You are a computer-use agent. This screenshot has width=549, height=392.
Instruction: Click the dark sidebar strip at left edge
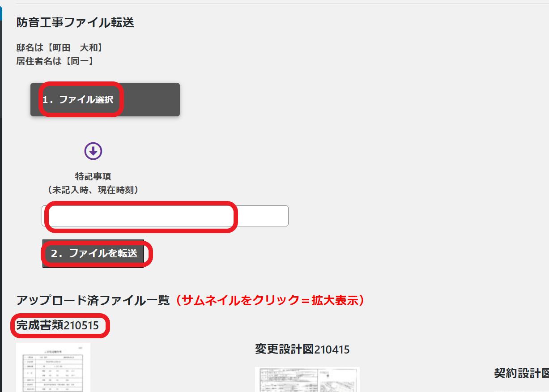point(1,224)
